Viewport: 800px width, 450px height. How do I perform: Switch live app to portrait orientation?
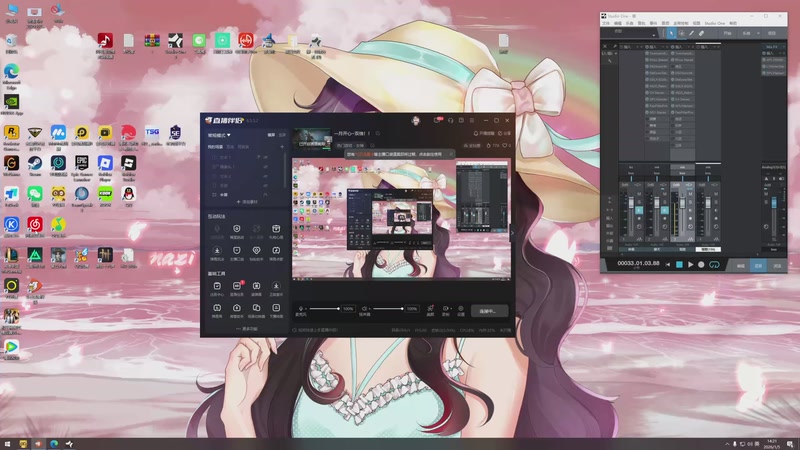282,135
